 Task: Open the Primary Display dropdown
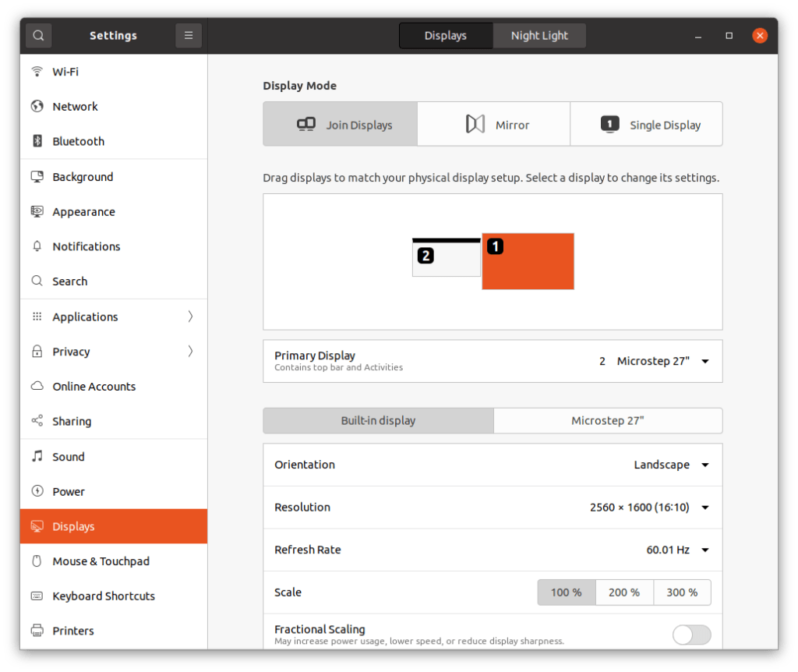[653, 362]
